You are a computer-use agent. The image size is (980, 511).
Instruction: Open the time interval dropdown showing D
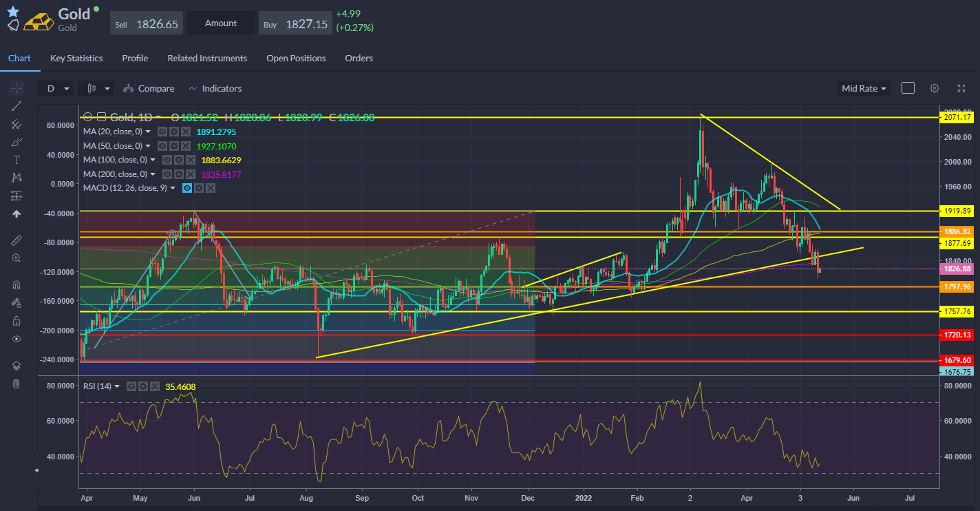coord(56,88)
